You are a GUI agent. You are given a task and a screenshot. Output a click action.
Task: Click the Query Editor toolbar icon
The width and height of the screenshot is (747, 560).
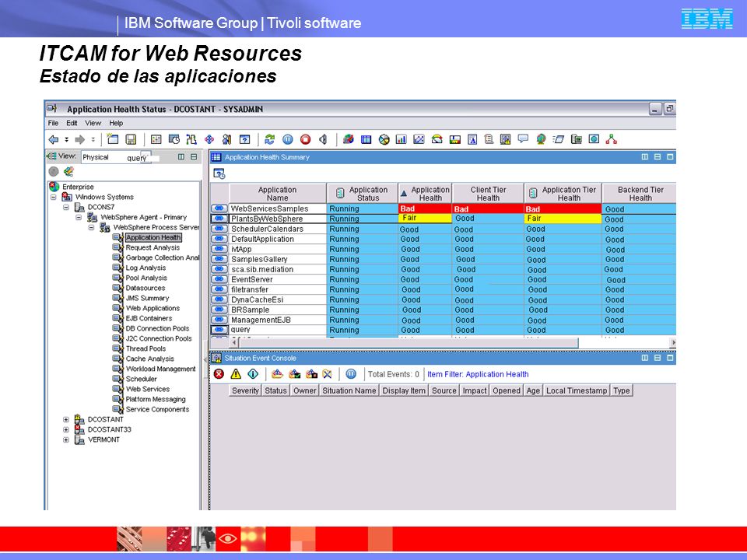click(244, 139)
